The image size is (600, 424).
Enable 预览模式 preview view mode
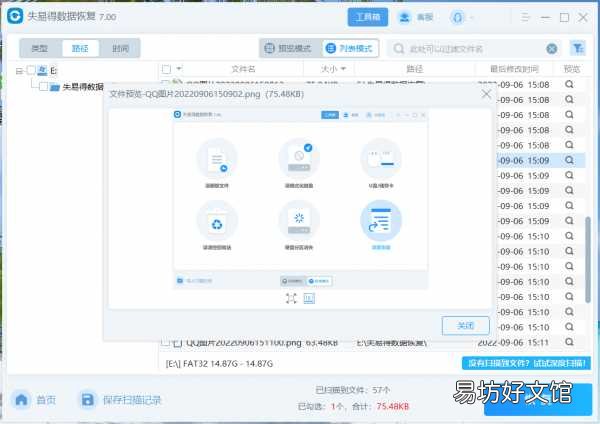click(x=289, y=48)
